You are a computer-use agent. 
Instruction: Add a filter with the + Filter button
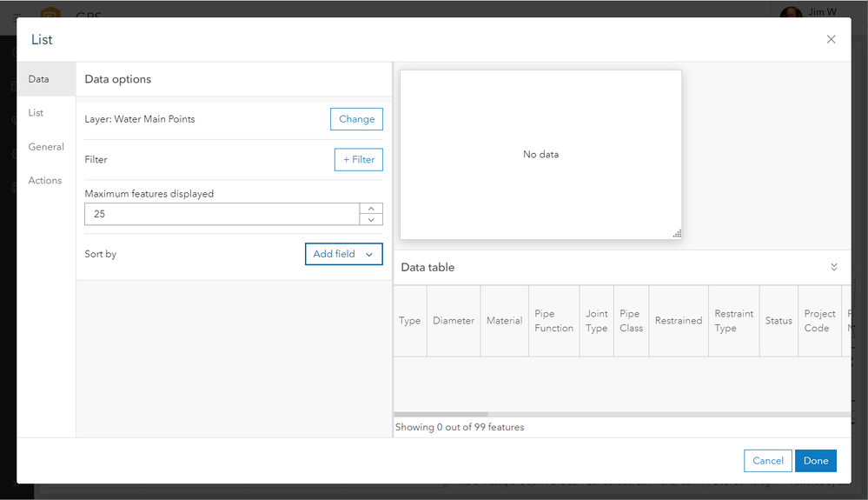[x=359, y=159]
